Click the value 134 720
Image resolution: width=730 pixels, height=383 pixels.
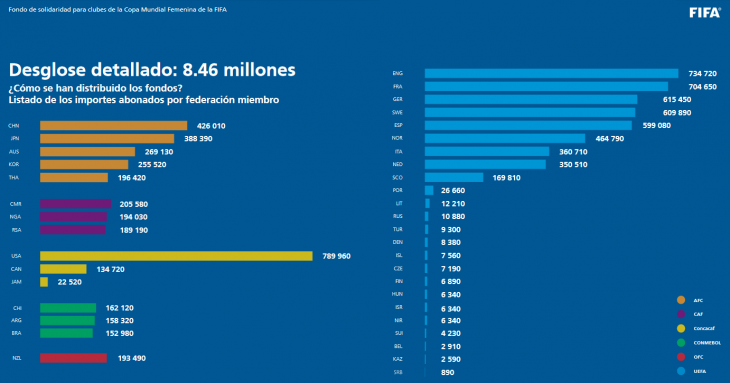110,269
